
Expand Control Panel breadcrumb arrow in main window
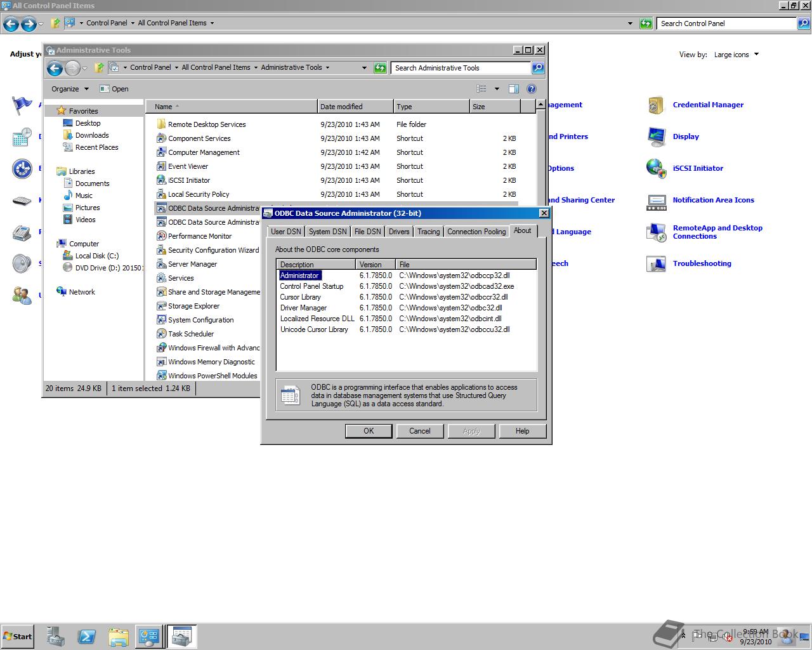[132, 23]
